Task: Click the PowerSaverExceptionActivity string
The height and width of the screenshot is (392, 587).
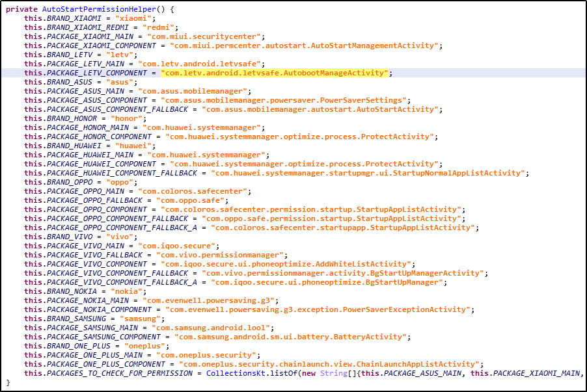Action: point(320,309)
